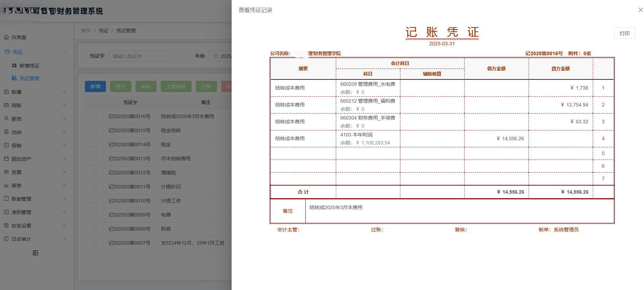Collapse sidebar using the fold menu icon
This screenshot has width=644, height=290.
tap(35, 253)
